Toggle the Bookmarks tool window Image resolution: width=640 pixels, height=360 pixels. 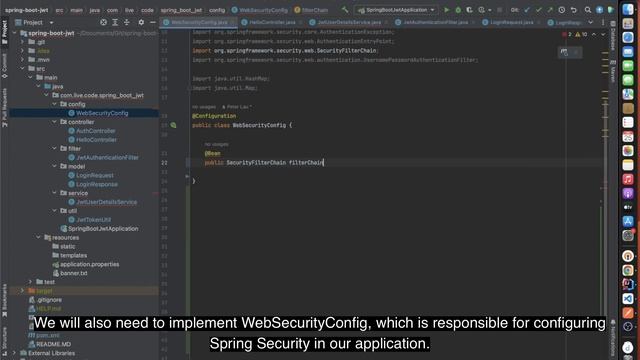pos(4,300)
